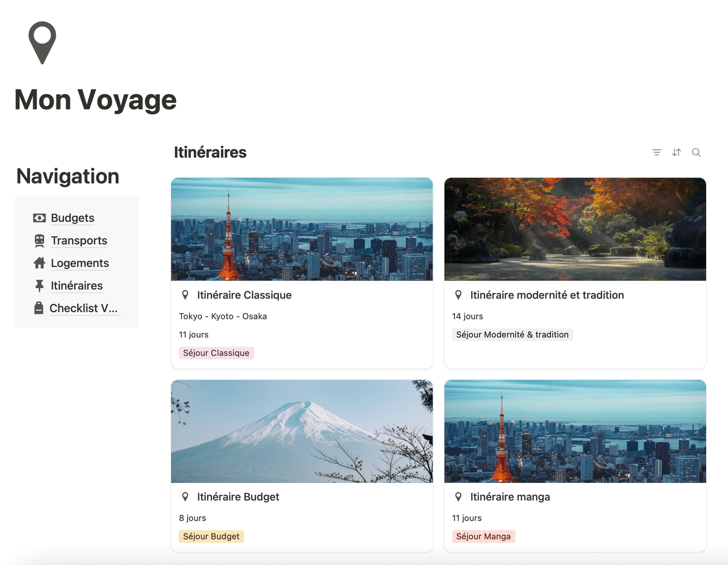Open Itinéraire modernité et tradition title
The image size is (728, 565).
(547, 295)
